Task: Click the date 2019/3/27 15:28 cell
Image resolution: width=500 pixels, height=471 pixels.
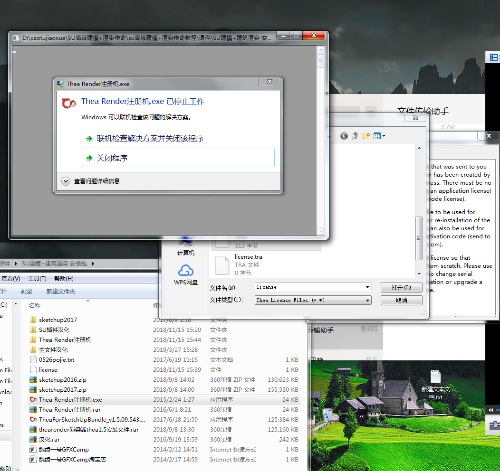Action: pyautogui.click(x=175, y=350)
